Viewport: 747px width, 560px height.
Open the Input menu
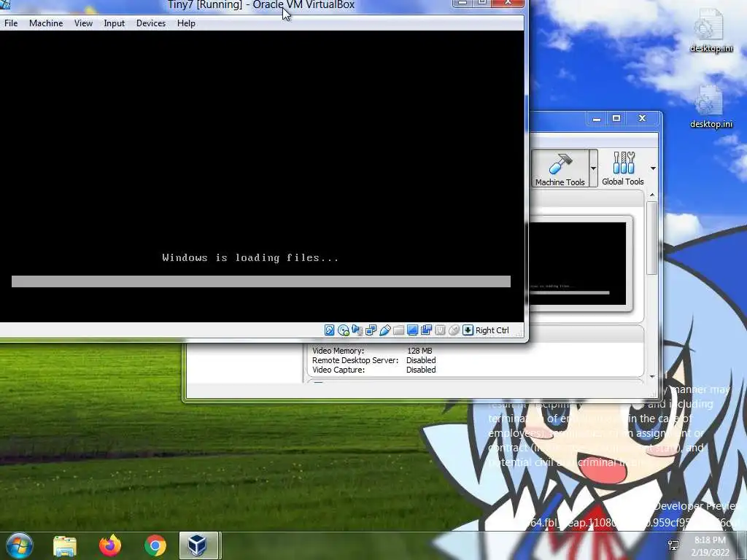coord(115,23)
